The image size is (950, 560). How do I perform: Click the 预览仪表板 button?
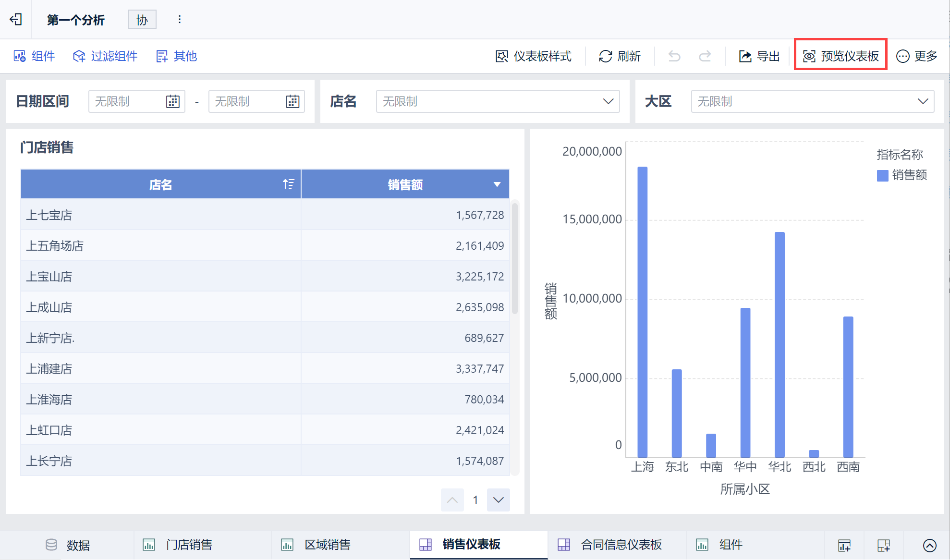click(840, 56)
